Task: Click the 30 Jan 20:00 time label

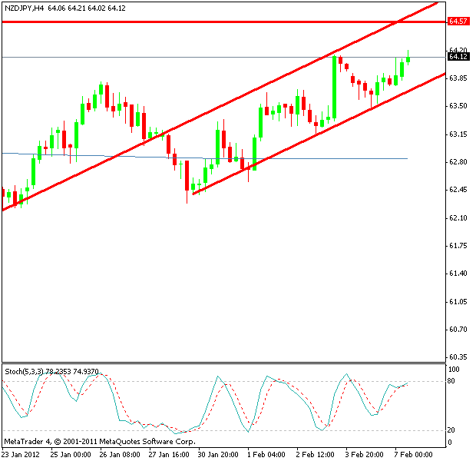Action: tap(218, 455)
